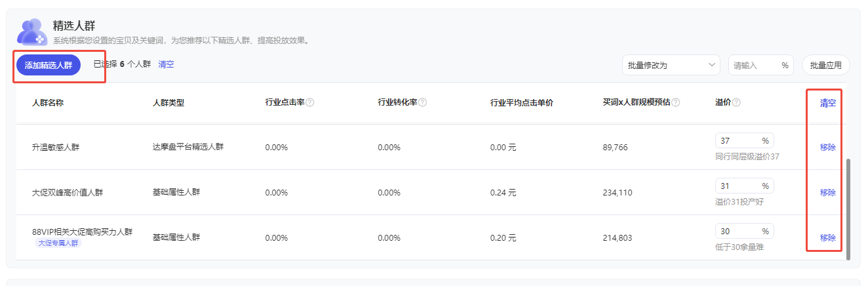The width and height of the screenshot is (868, 286).
Task: Click the question icon next to 溢价
Action: 736,103
